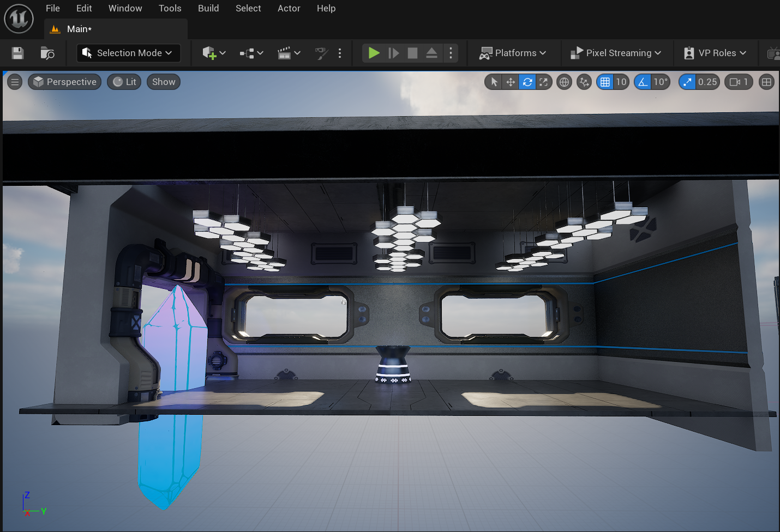Click the Cinematics clapperboard icon
This screenshot has height=532, width=780.
(x=284, y=53)
